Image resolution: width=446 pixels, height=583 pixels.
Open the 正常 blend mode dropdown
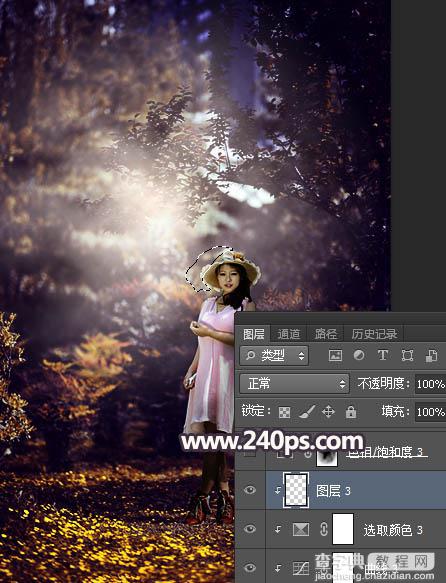point(294,383)
